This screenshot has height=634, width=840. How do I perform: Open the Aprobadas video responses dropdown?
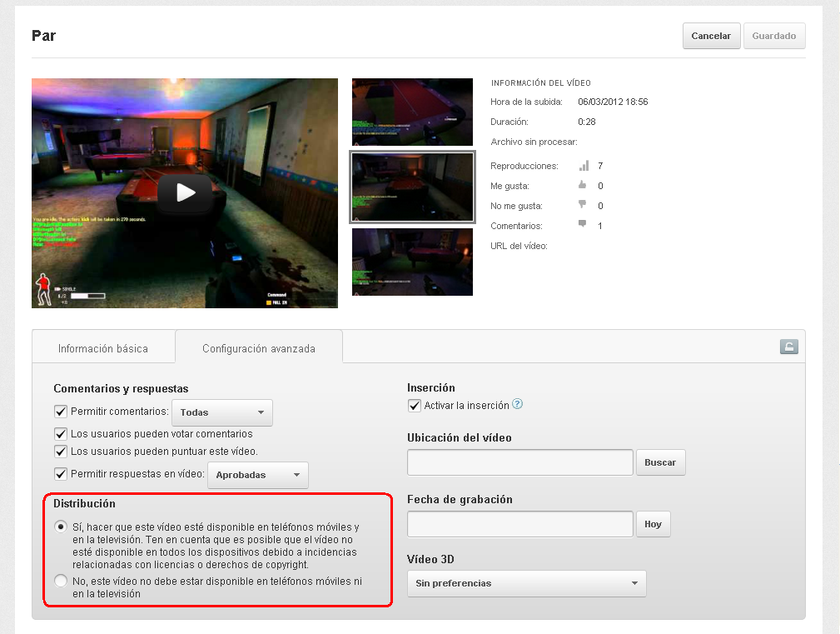coord(258,475)
